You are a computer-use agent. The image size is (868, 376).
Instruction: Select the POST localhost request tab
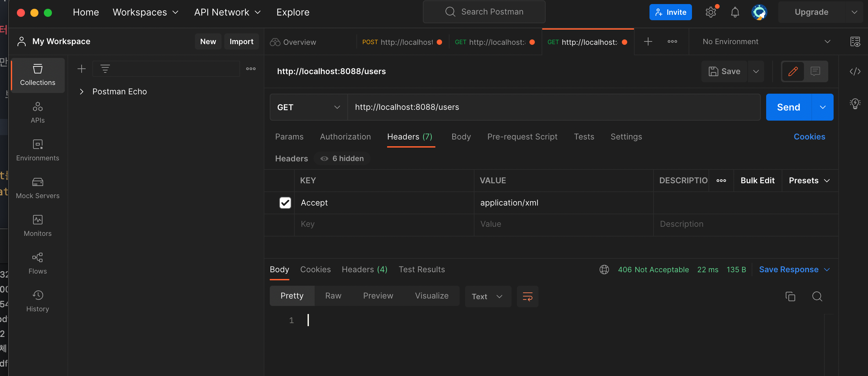tap(403, 42)
